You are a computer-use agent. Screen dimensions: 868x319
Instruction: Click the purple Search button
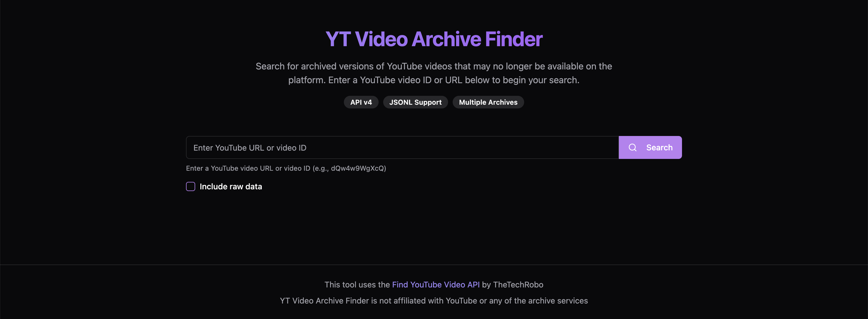coord(650,147)
